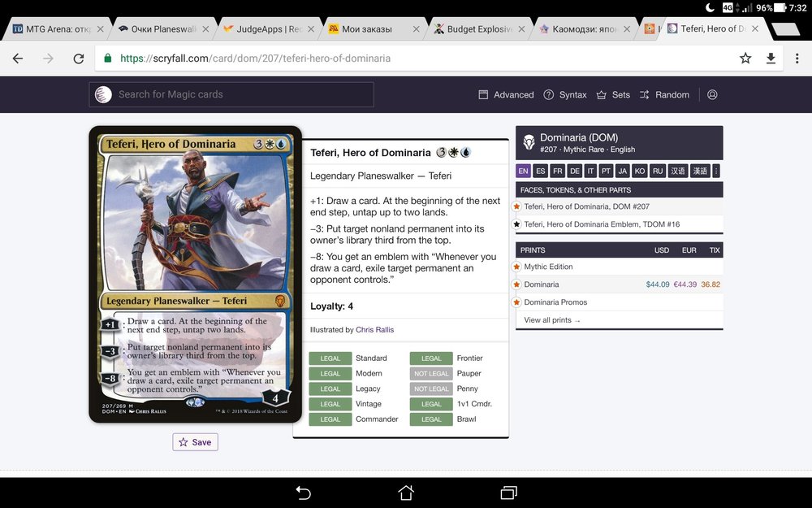Click the Scryfall logo in the search bar
The image size is (812, 508).
pos(102,94)
